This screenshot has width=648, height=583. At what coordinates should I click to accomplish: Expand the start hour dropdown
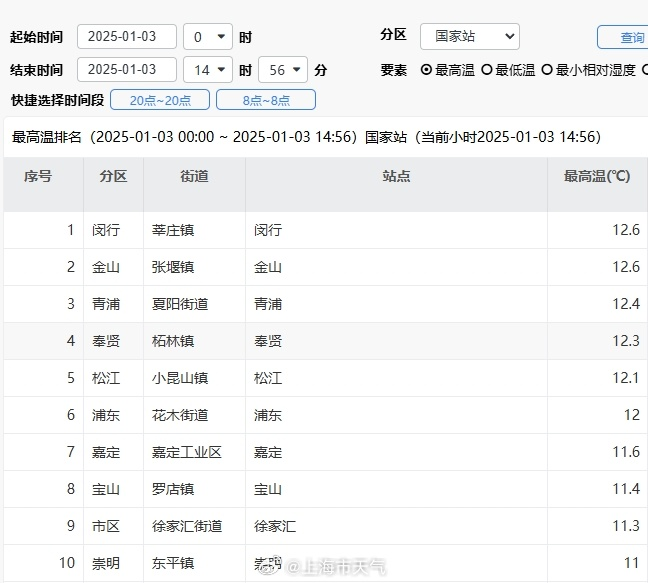pos(209,37)
